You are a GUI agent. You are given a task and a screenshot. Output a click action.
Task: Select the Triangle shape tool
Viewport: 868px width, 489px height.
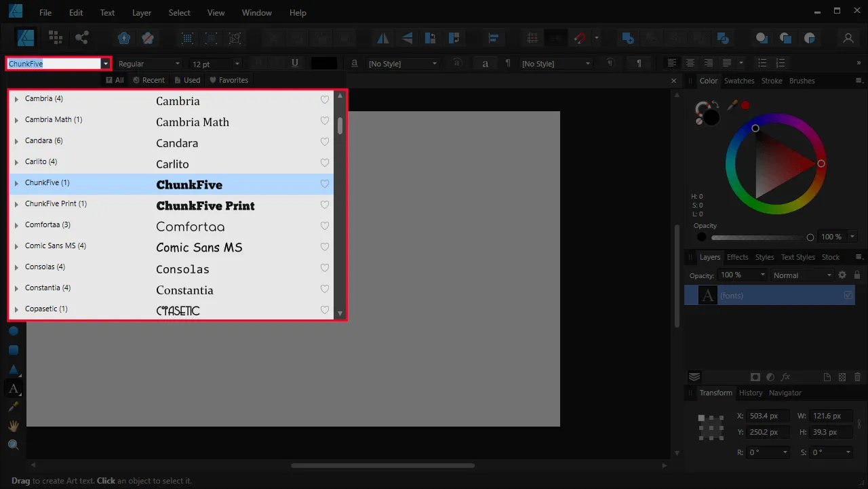click(x=13, y=370)
